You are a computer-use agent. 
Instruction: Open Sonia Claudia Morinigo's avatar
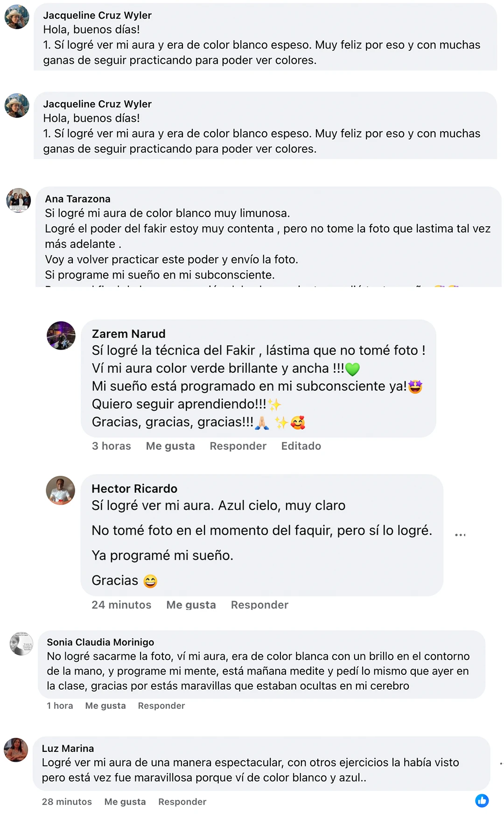[21, 644]
